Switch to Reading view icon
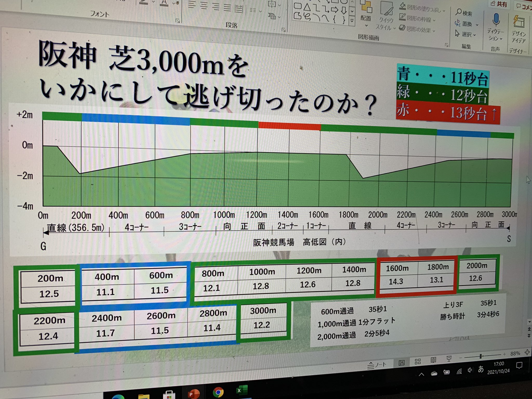 (433, 360)
